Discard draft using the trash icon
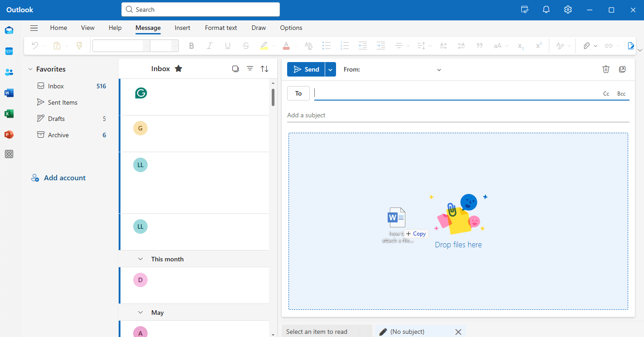 pos(606,69)
